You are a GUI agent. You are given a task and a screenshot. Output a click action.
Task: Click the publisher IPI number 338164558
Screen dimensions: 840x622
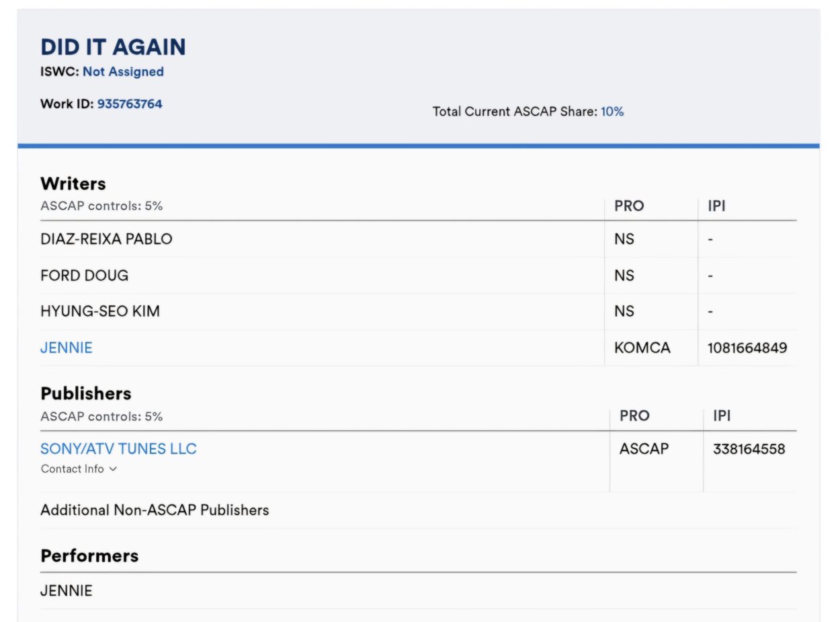tap(749, 449)
